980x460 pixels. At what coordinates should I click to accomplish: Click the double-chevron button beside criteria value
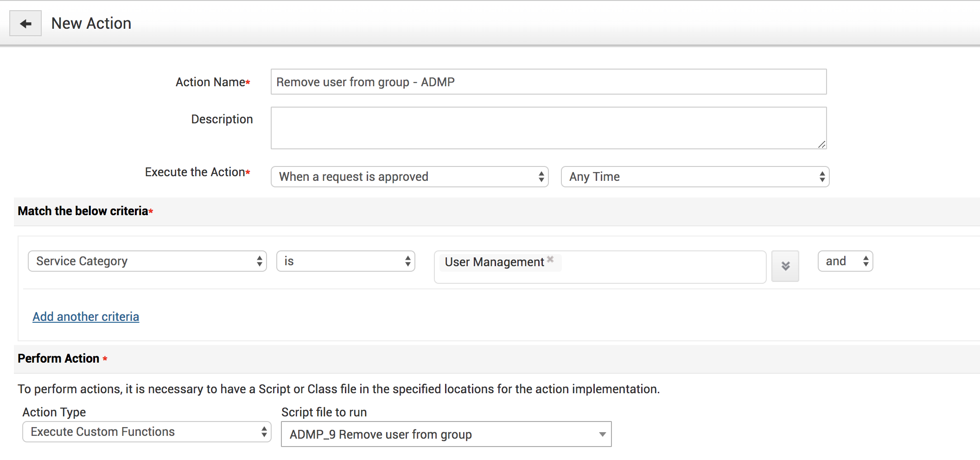coord(785,266)
